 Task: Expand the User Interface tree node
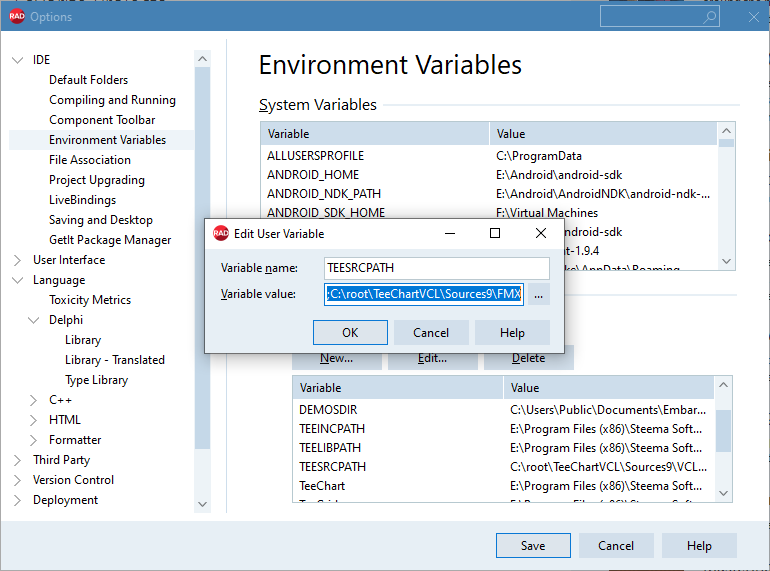tap(18, 260)
